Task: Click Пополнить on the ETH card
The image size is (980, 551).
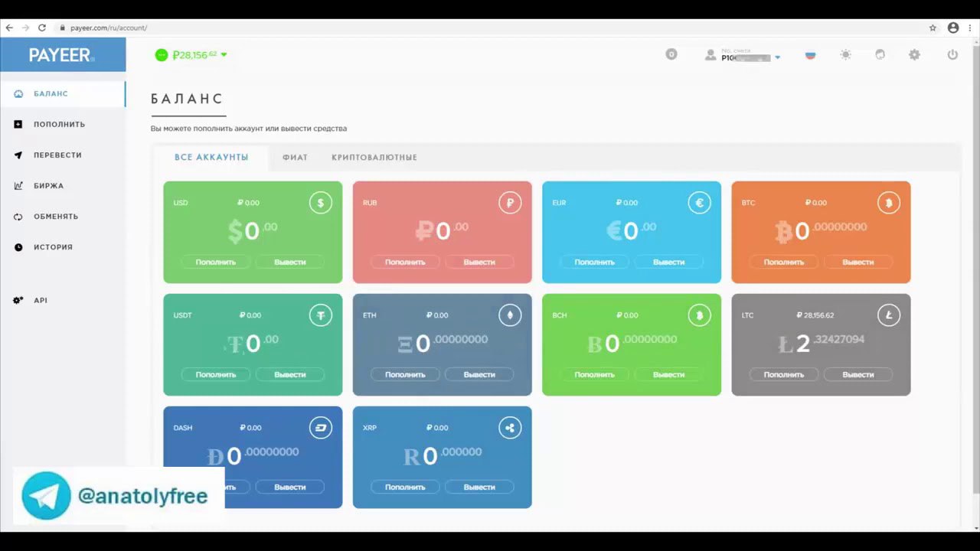Action: tap(405, 374)
